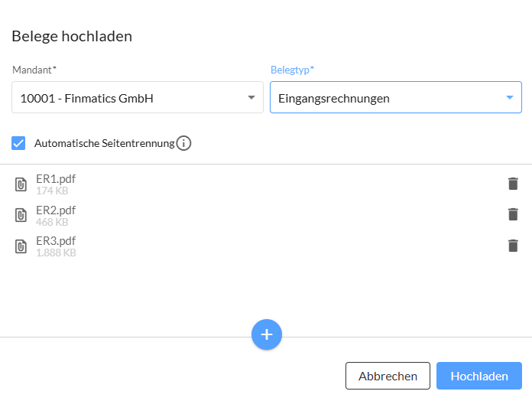Viewport: 532px width, 401px height.
Task: Select the Eingangsrechnungen combo box
Action: point(396,97)
